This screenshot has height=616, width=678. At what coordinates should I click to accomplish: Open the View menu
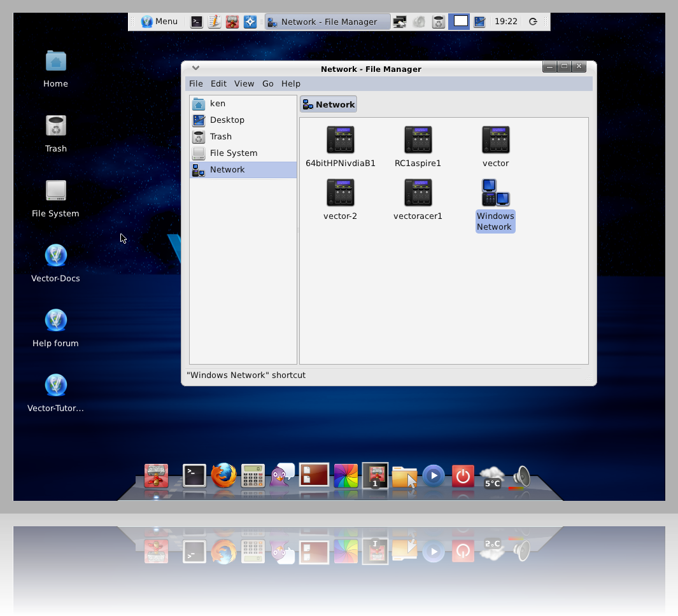pyautogui.click(x=244, y=83)
